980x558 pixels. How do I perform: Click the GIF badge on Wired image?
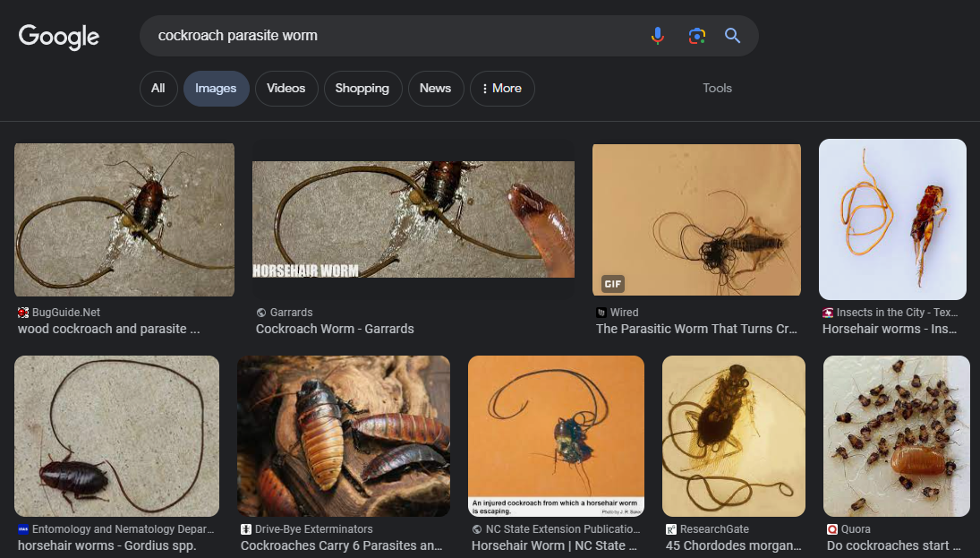tap(613, 284)
